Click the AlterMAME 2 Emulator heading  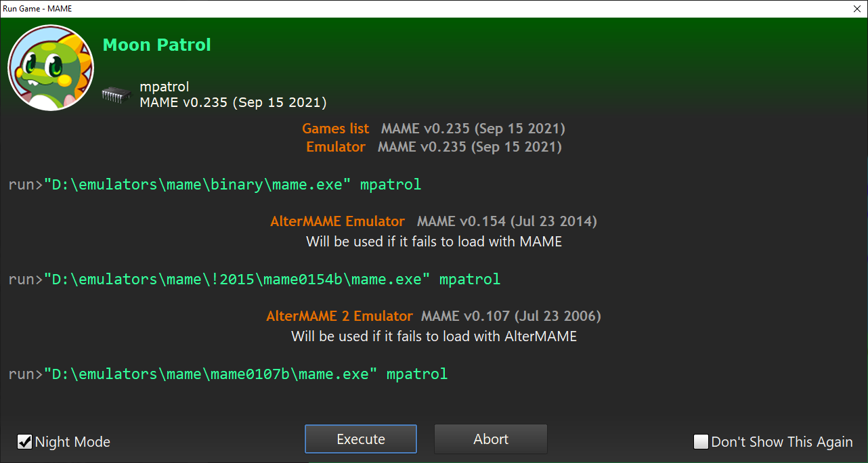(339, 316)
